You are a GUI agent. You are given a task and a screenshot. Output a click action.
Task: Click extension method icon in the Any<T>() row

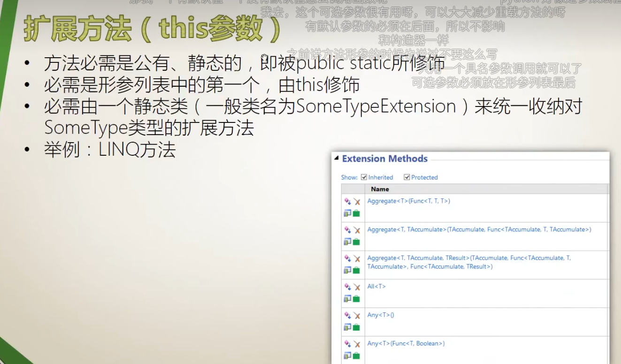coord(347,315)
